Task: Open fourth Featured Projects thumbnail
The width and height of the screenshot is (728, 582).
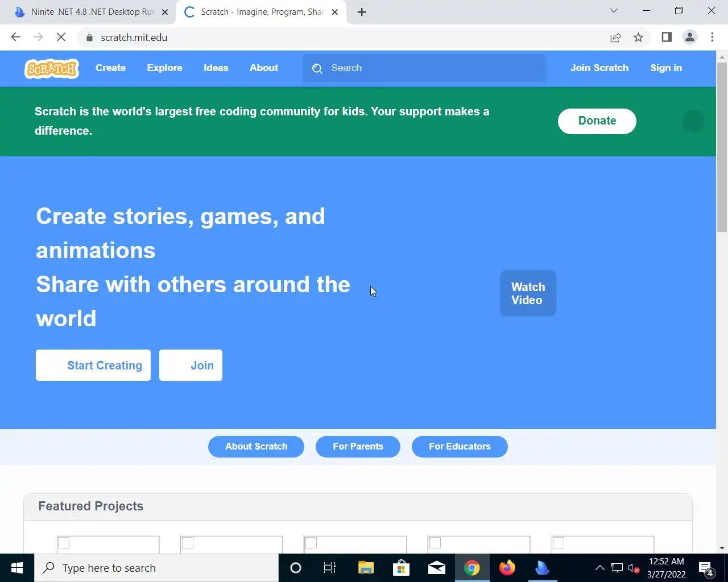Action: click(479, 544)
